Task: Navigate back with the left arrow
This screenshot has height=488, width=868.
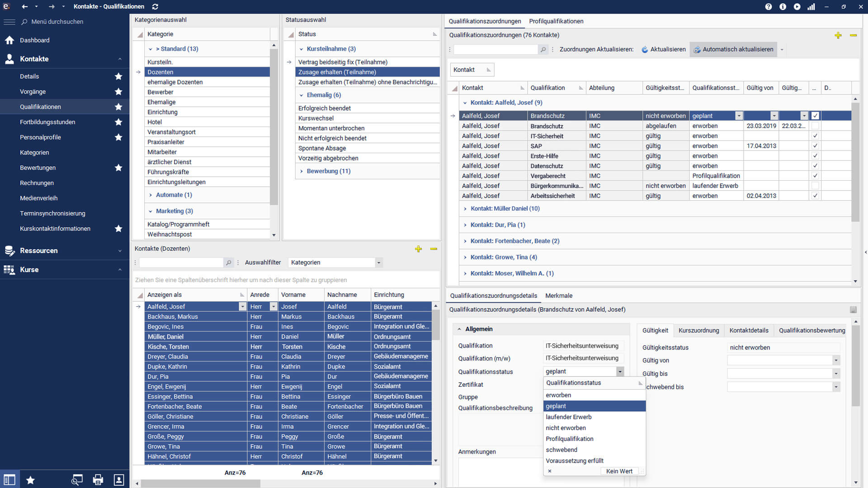Action: coord(24,6)
